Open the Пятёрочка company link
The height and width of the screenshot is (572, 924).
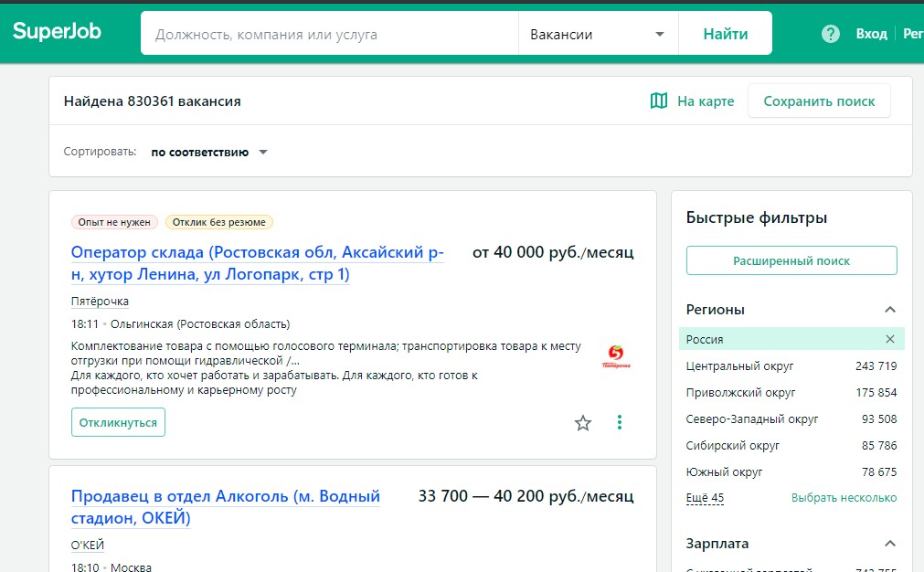(x=100, y=301)
